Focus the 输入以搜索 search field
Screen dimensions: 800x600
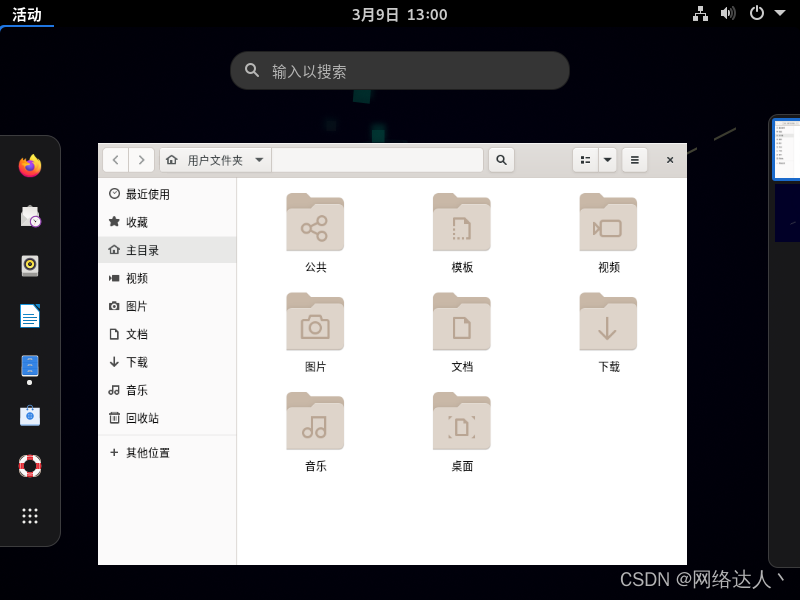399,70
